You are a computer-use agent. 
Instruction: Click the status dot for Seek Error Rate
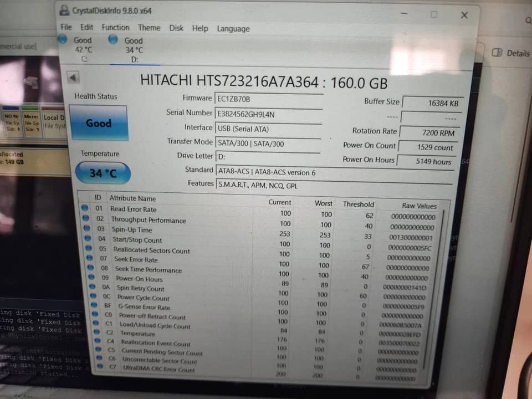(90, 258)
